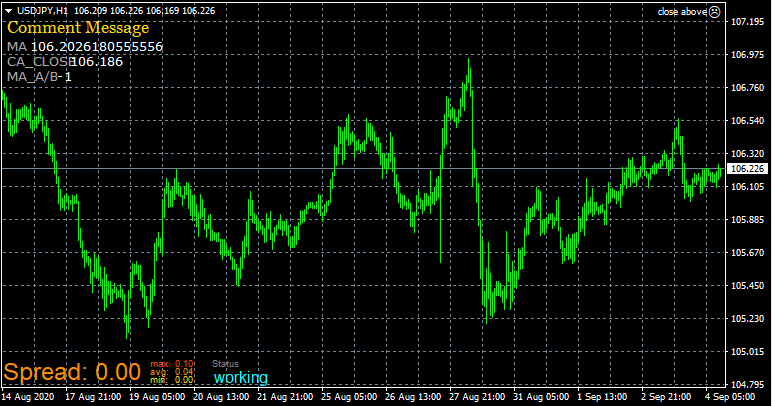Click price scale level 106.760
This screenshot has height=406, width=772.
(747, 88)
